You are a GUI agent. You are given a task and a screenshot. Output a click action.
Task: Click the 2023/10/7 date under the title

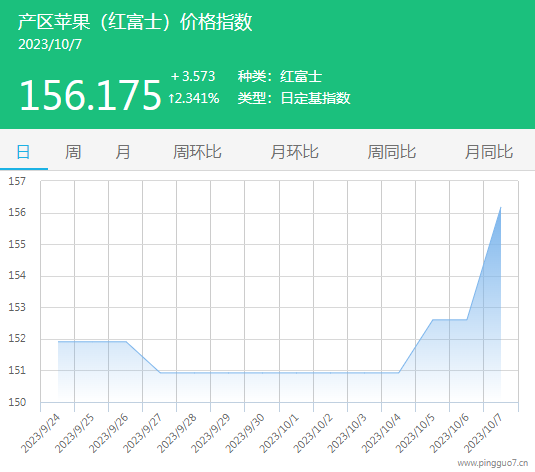tap(50, 44)
